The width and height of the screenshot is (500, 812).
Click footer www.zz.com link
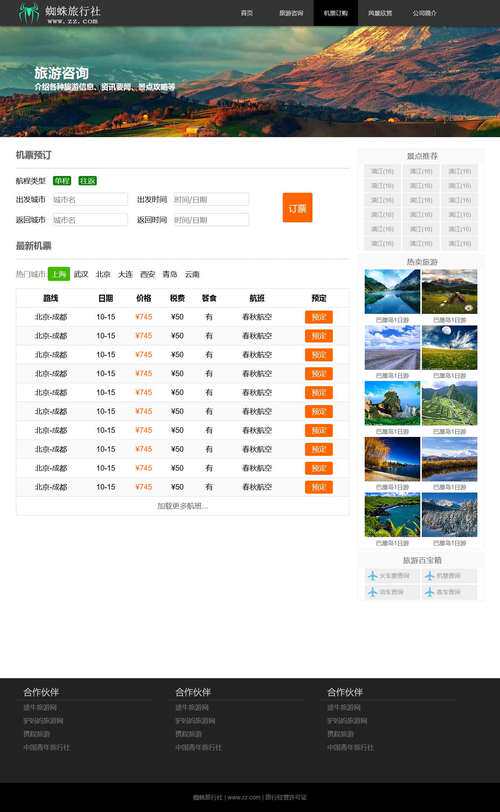pyautogui.click(x=244, y=797)
